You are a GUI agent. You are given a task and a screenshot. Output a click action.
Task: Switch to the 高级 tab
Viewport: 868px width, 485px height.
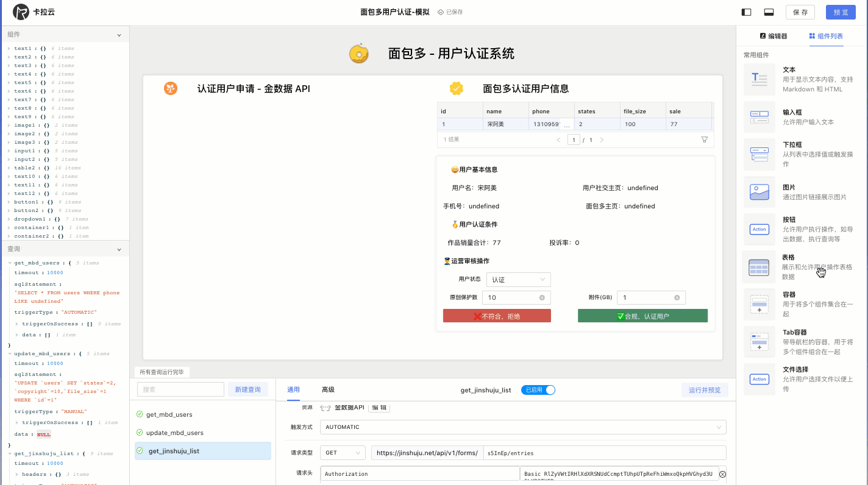coord(329,389)
